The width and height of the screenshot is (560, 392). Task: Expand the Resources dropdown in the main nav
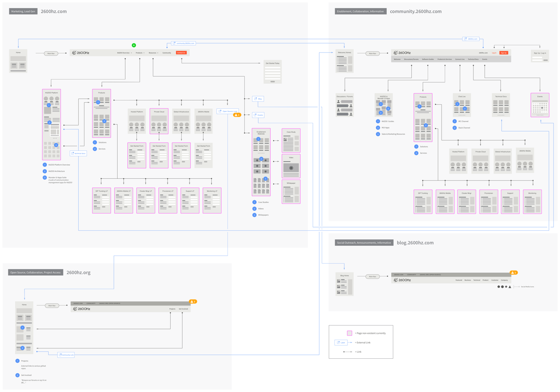click(153, 52)
